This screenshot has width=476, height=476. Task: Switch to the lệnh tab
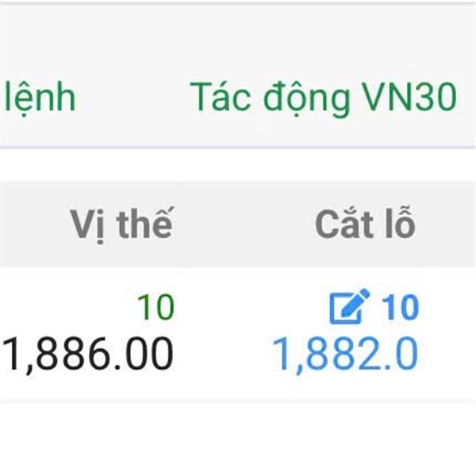point(39,98)
